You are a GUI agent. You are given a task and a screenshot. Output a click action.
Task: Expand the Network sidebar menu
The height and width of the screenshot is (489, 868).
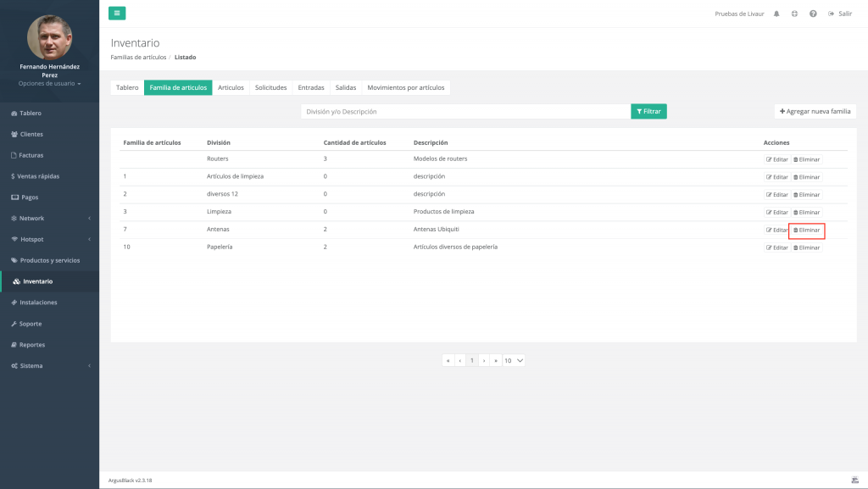point(49,218)
